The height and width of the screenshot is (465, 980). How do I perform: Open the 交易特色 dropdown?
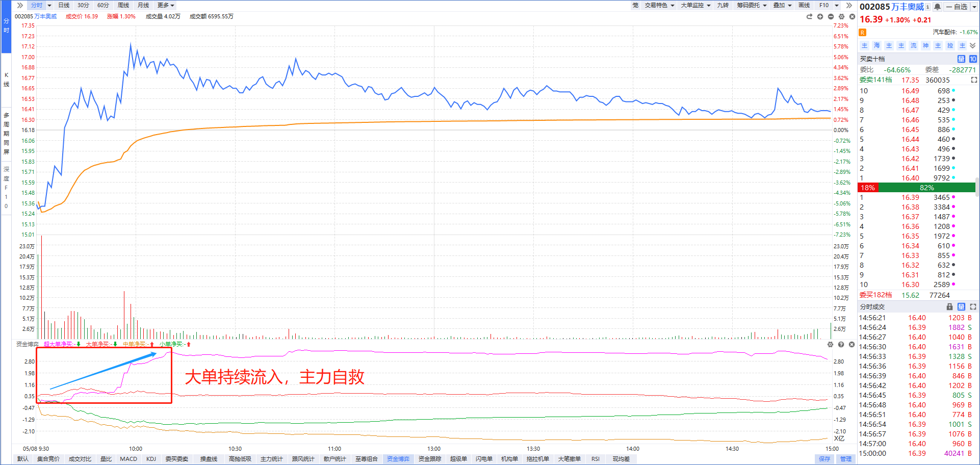click(659, 5)
